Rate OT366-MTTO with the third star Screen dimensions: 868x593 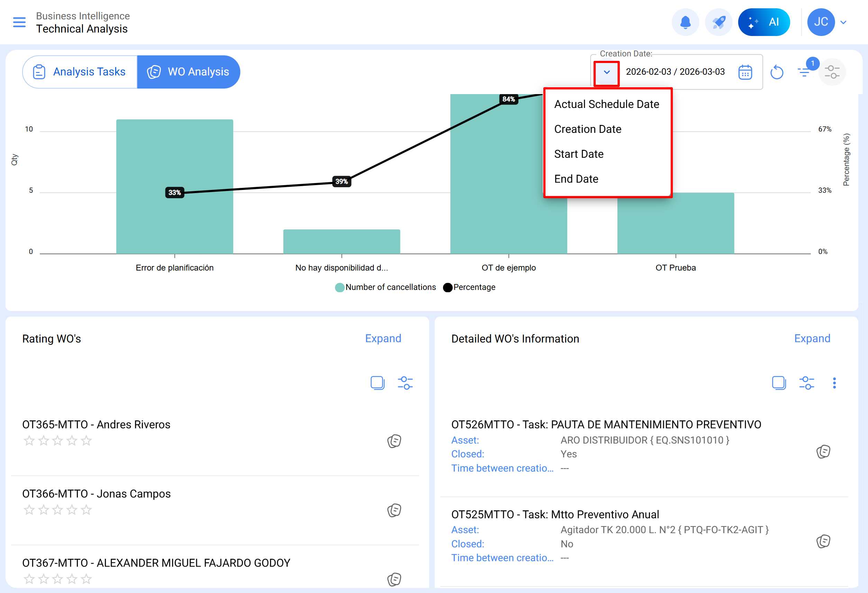tap(57, 510)
